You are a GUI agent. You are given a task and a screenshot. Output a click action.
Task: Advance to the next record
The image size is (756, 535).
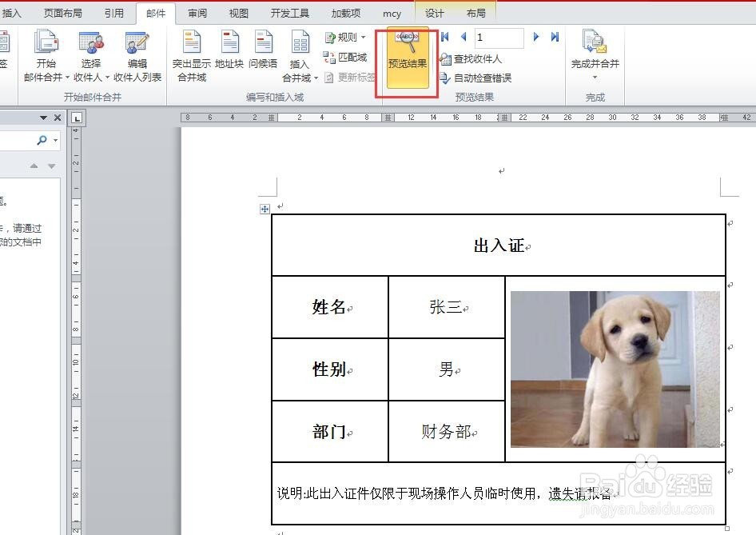pyautogui.click(x=535, y=37)
